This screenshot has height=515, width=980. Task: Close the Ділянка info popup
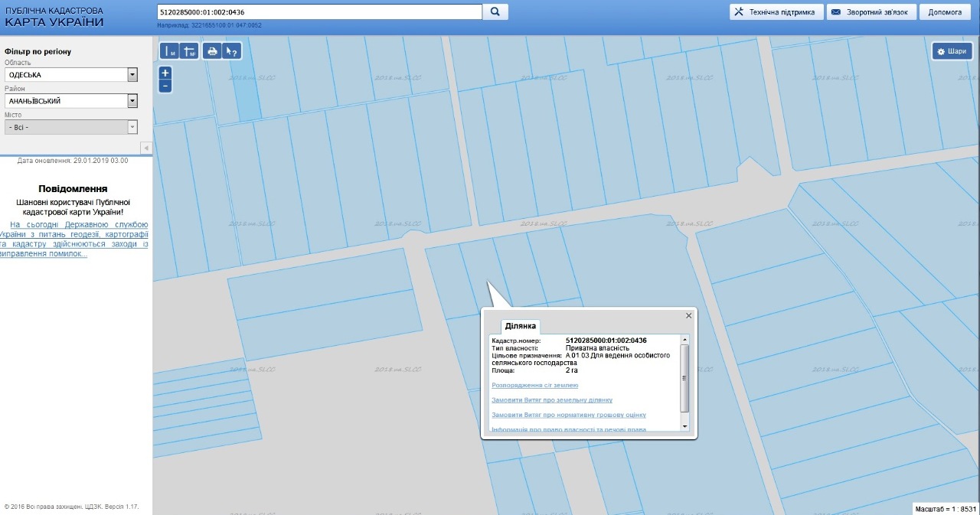click(688, 315)
